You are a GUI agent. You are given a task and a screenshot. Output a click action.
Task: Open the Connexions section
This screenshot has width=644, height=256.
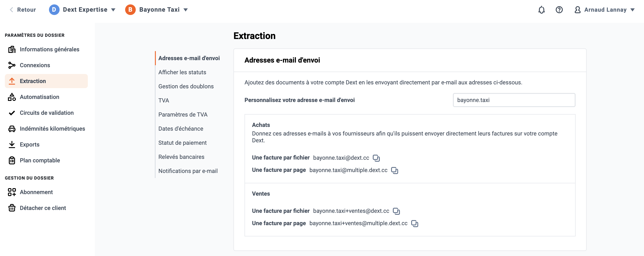(35, 65)
